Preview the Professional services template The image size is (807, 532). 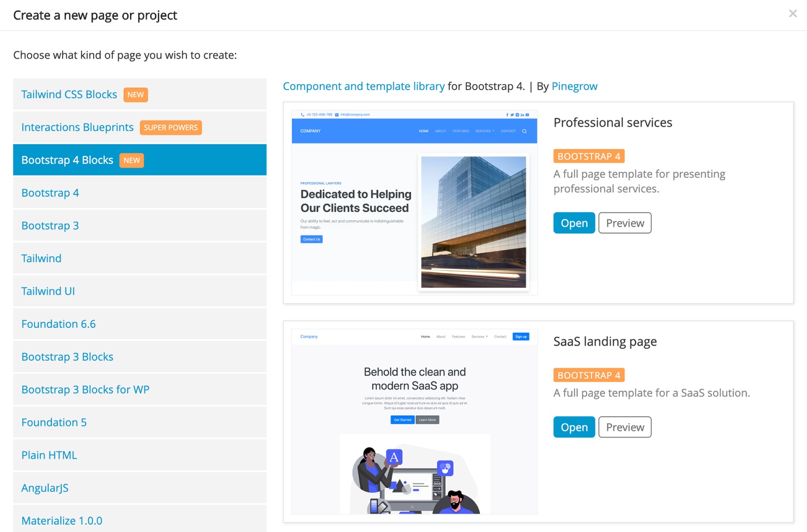(625, 223)
